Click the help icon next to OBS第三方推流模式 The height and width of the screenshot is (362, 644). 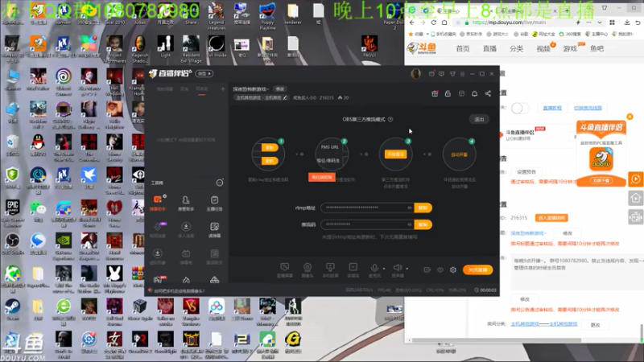point(390,119)
